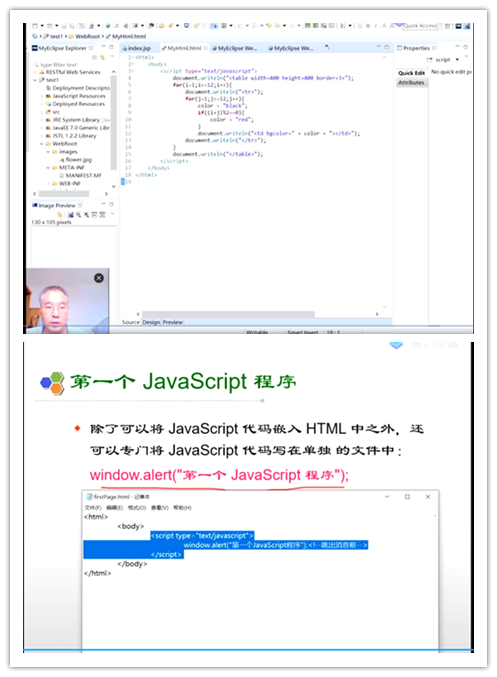Viewport: 497px width, 677px height.
Task: Open the Preview tab below the editor
Action: click(172, 322)
